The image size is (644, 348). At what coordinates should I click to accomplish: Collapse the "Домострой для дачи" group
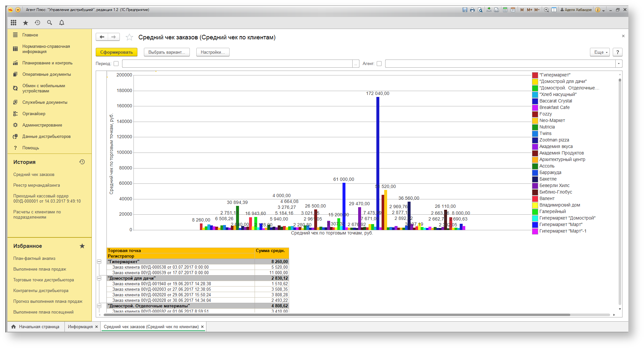pos(99,278)
